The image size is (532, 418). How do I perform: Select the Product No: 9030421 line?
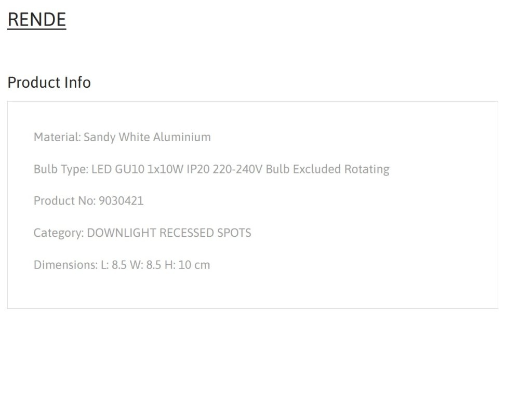pyautogui.click(x=88, y=201)
